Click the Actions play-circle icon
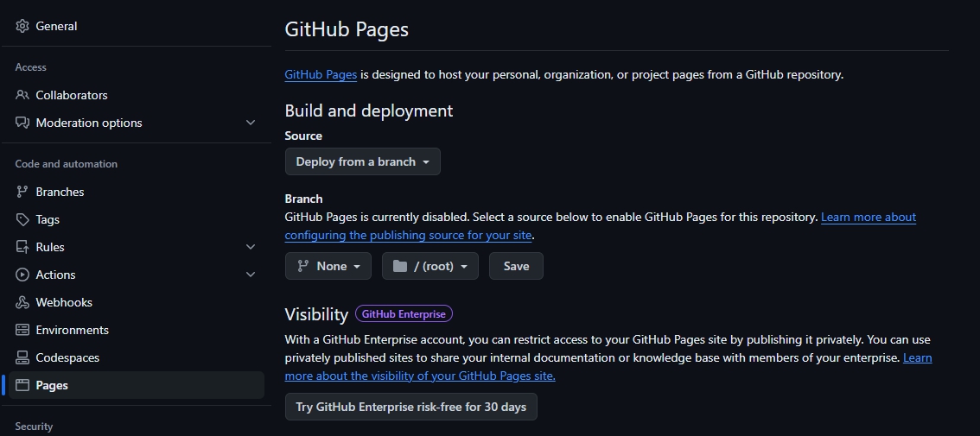This screenshot has width=980, height=436. pos(22,275)
